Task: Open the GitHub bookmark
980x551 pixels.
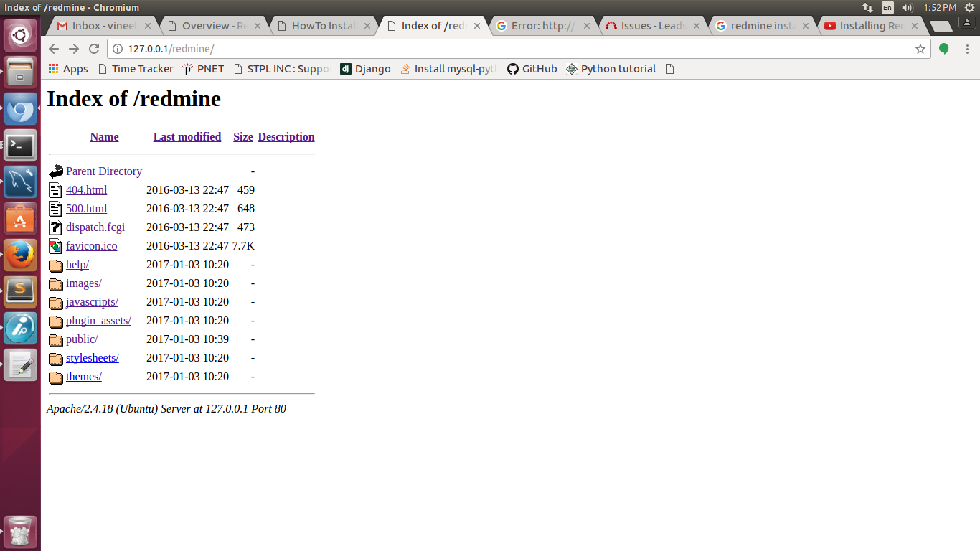Action: pos(532,69)
